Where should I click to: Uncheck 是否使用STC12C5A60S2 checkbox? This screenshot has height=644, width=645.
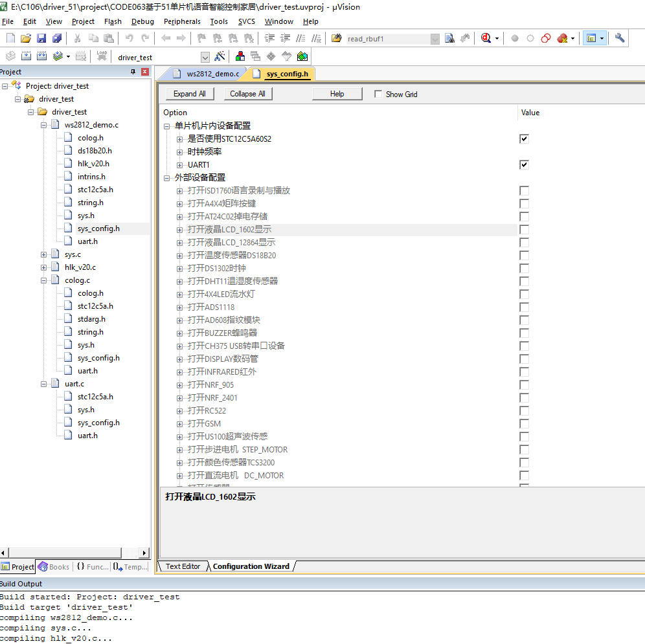[x=524, y=139]
